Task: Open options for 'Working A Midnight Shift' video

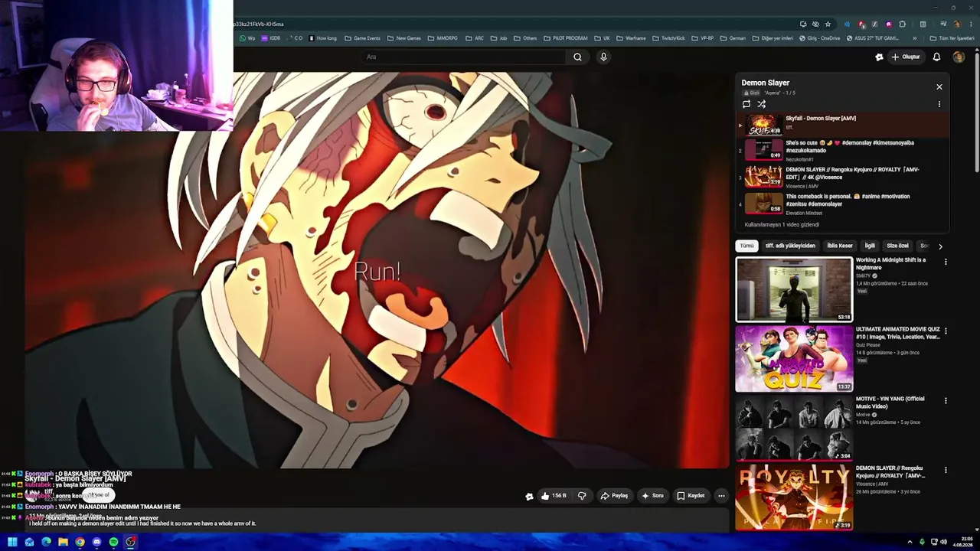Action: point(946,262)
